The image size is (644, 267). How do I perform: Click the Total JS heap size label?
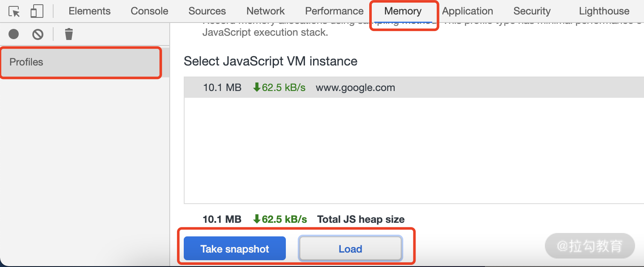(361, 219)
